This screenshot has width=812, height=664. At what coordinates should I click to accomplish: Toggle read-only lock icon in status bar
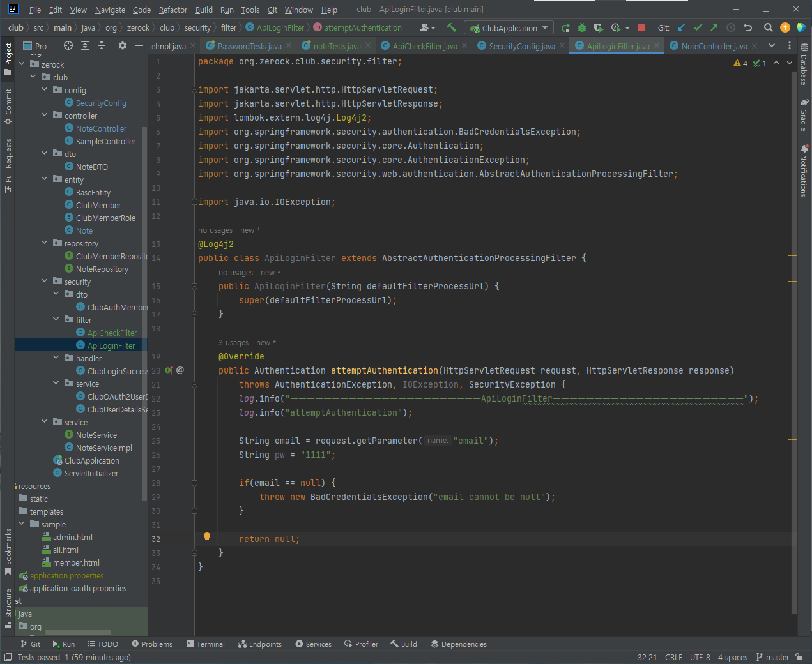point(800,657)
